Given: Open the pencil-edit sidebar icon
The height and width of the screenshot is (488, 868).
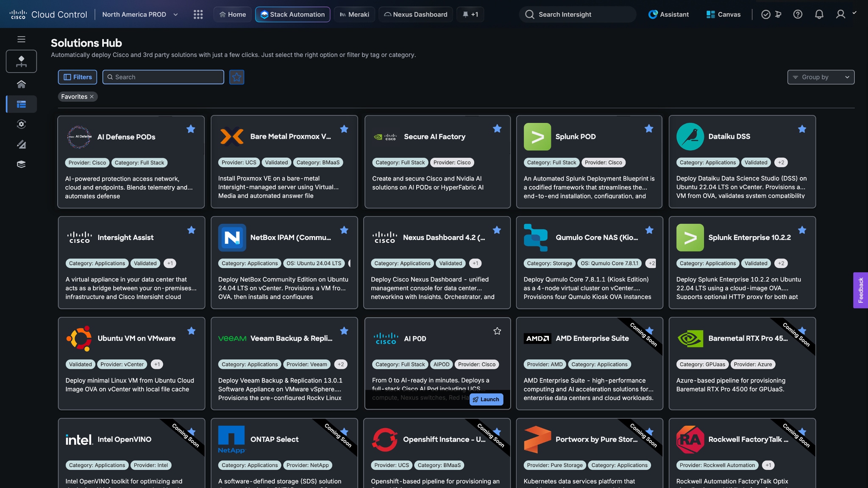Looking at the screenshot, I should [21, 145].
